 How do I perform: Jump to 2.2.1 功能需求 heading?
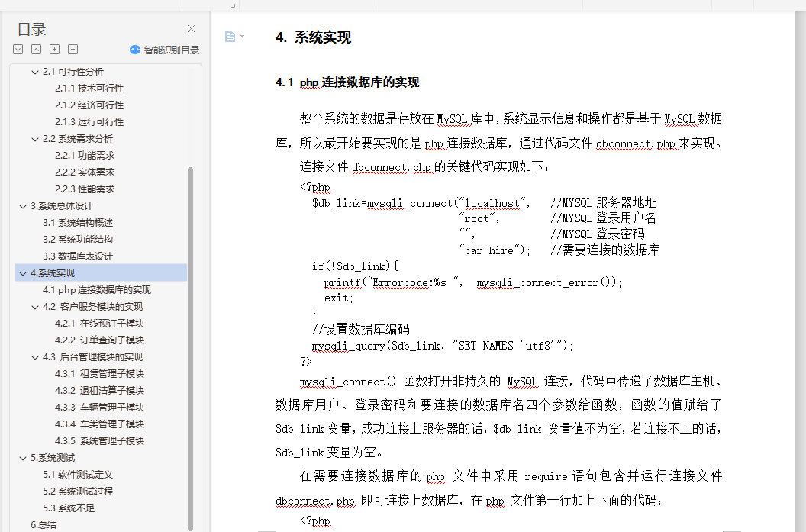tap(85, 156)
